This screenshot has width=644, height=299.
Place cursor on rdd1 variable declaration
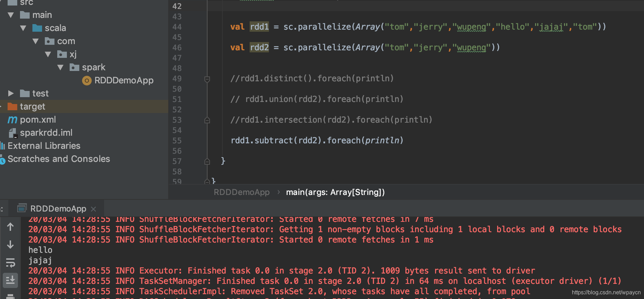tap(259, 27)
